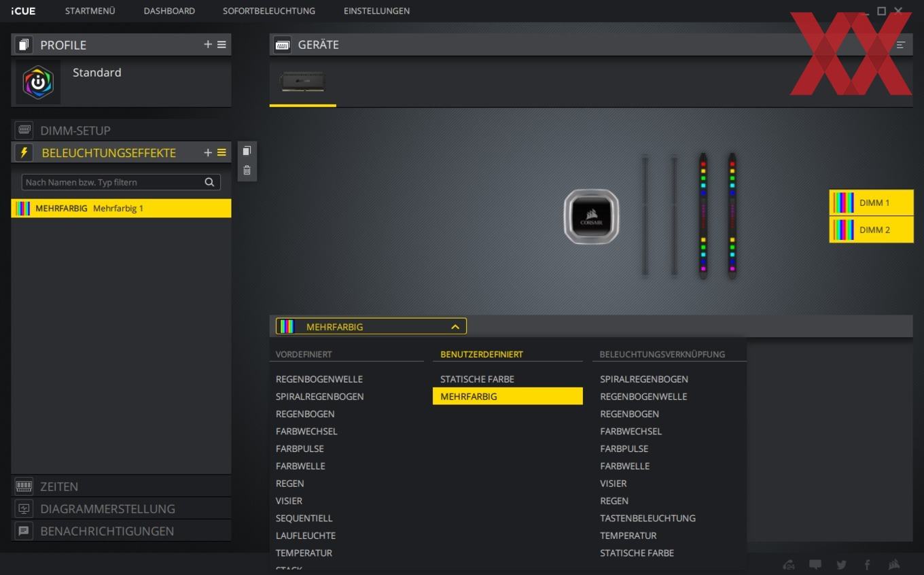Viewport: 924px width, 575px height.
Task: Choose predefined TEMPERATUR effect
Action: pyautogui.click(x=304, y=553)
